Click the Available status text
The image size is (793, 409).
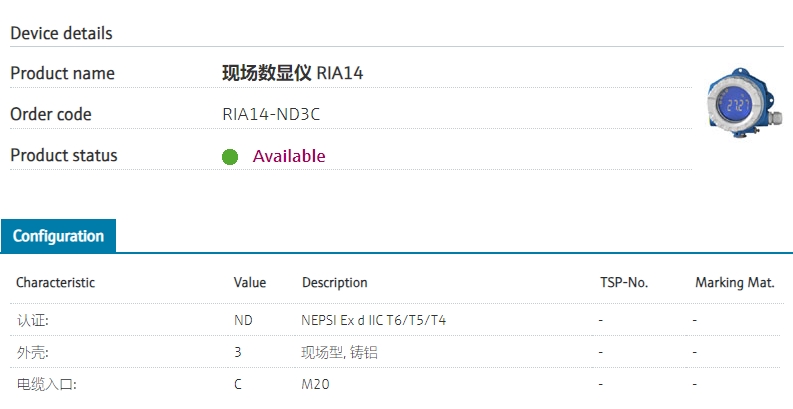289,156
